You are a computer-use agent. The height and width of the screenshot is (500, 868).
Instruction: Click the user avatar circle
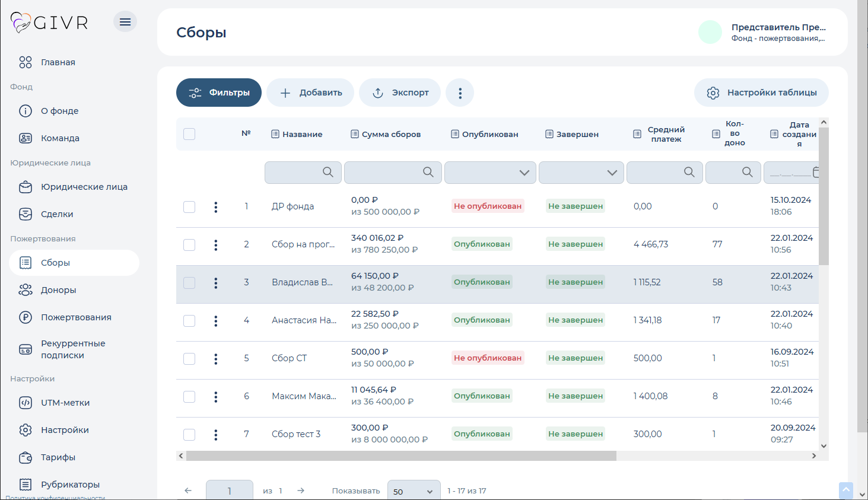(710, 32)
